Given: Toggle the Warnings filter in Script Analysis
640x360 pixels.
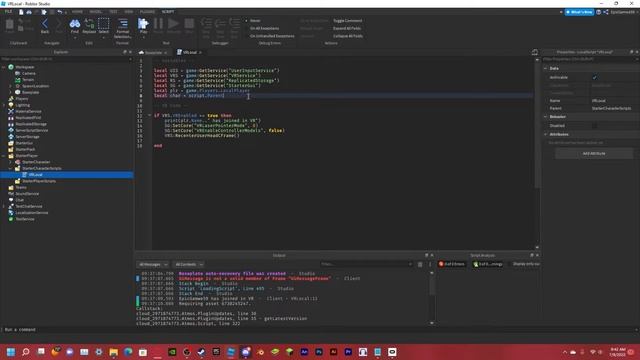Looking at the screenshot, I should point(488,264).
